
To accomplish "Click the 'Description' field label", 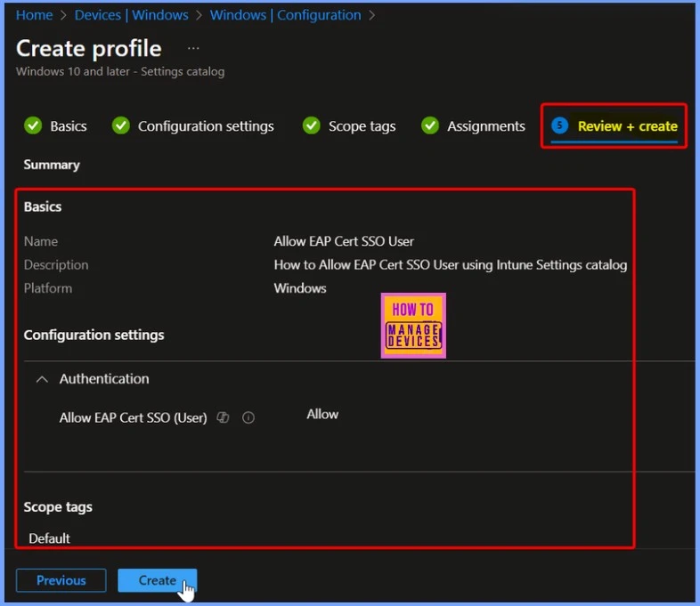I will (x=56, y=265).
